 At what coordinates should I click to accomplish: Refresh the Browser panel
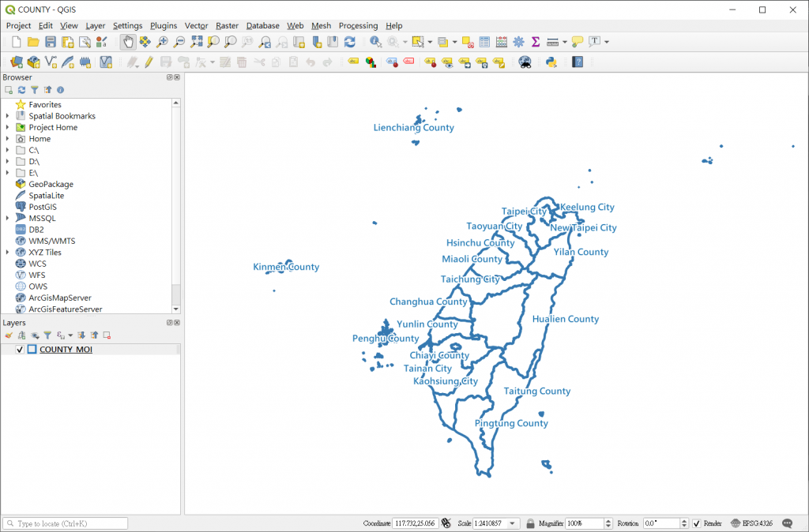(21, 90)
